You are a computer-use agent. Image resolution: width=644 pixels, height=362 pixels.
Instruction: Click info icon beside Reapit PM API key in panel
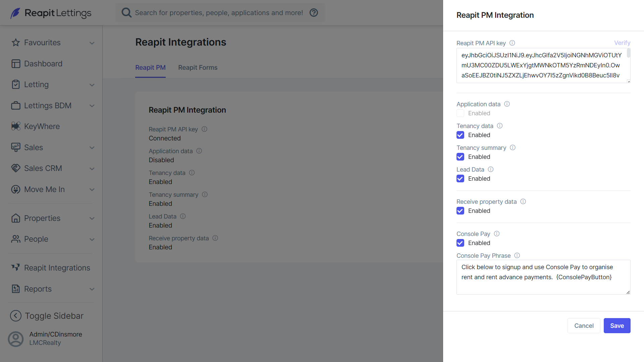[x=512, y=43]
